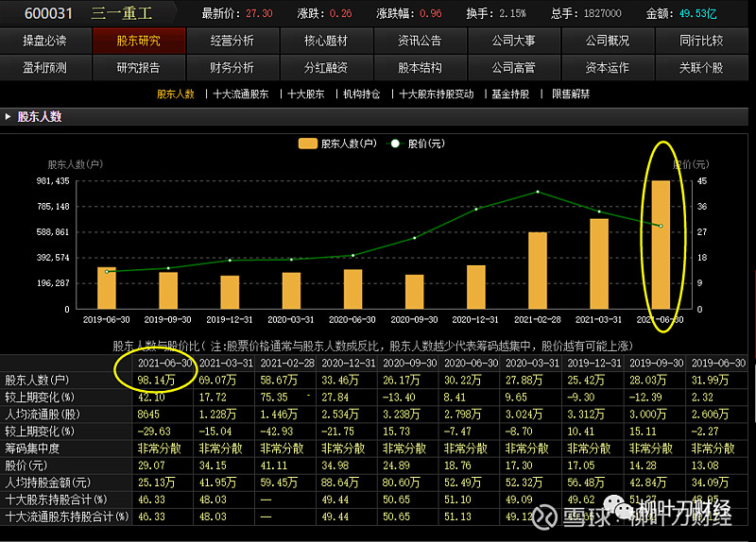Jump to 机构持仓 section
The image size is (756, 542).
pos(361,93)
